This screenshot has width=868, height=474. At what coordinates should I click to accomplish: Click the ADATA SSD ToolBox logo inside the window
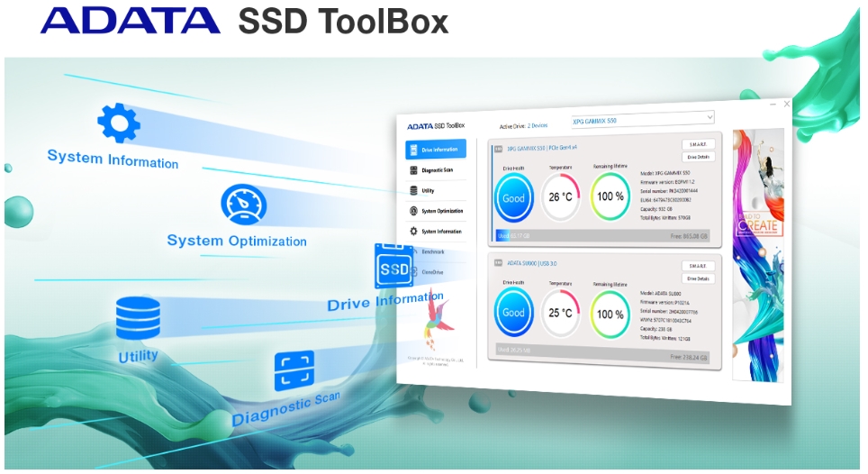pyautogui.click(x=436, y=125)
